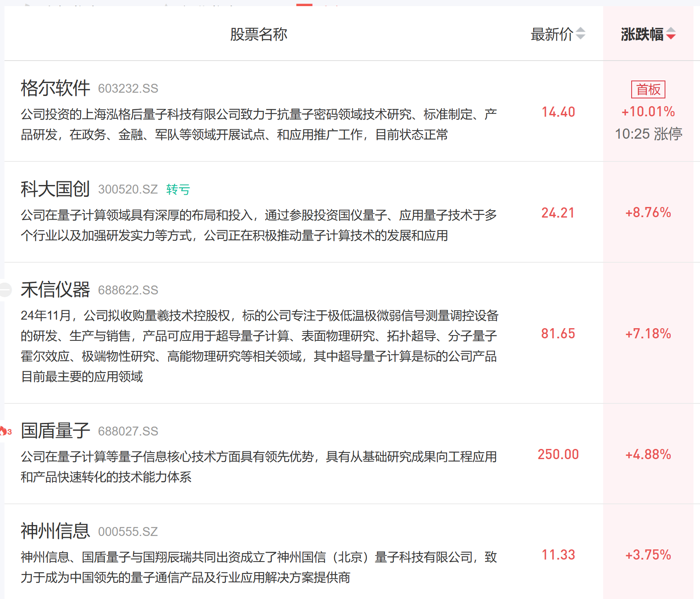
Task: Click the 涨跌幅 header label
Action: click(x=642, y=34)
